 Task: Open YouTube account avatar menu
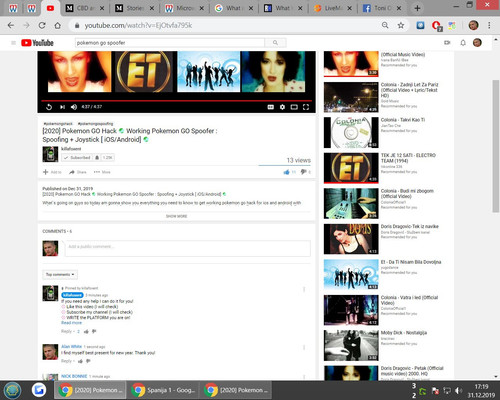coord(477,43)
